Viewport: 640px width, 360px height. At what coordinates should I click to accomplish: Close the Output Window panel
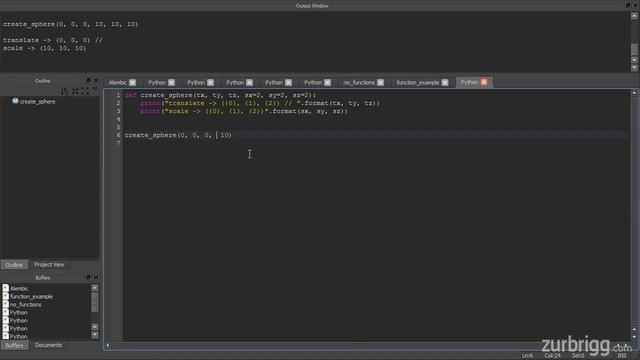click(x=635, y=5)
